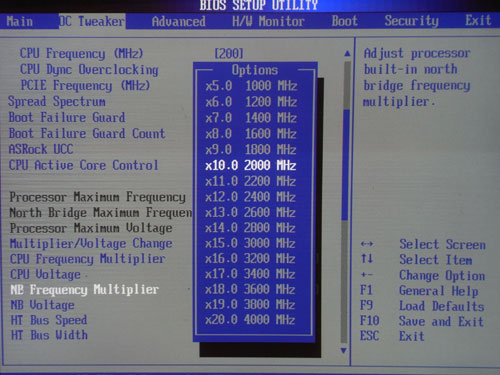This screenshot has width=500, height=375.
Task: Choose x17.0 3400 MHz option
Action: click(251, 274)
